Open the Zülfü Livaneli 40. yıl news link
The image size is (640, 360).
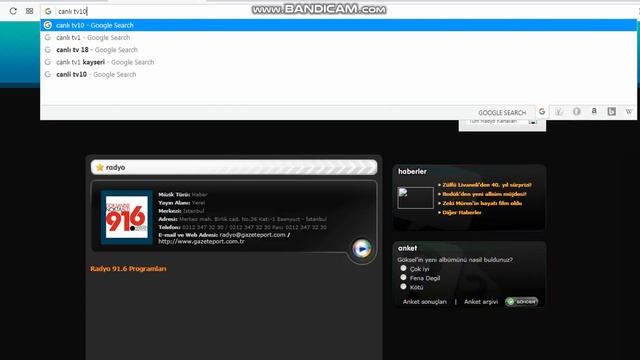[x=487, y=185]
